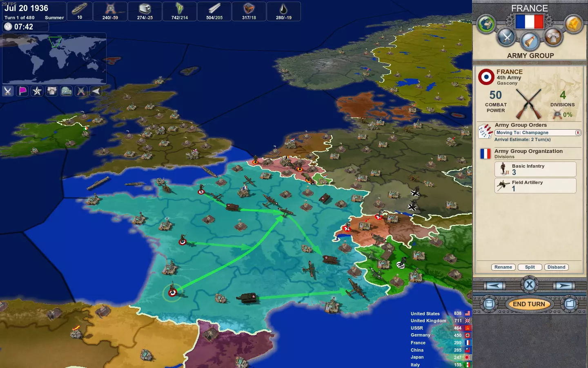Go to the previous army group

pyautogui.click(x=494, y=286)
